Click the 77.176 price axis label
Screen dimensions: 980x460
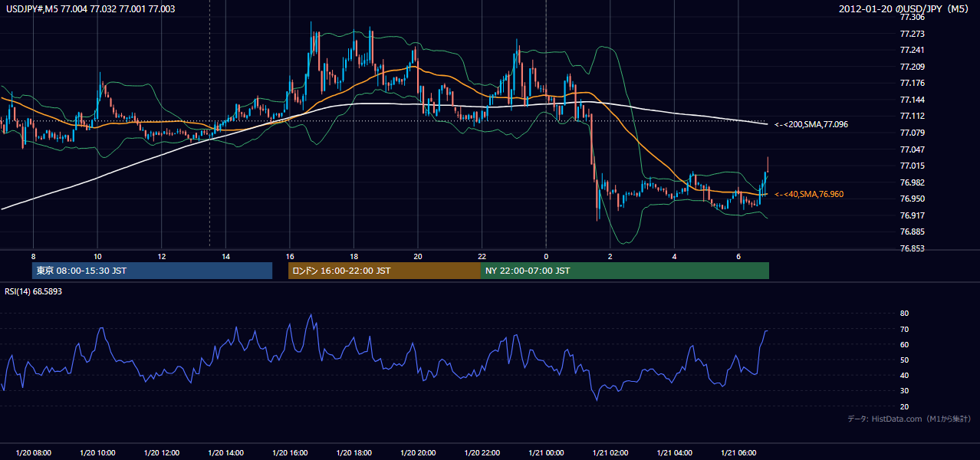[x=912, y=84]
